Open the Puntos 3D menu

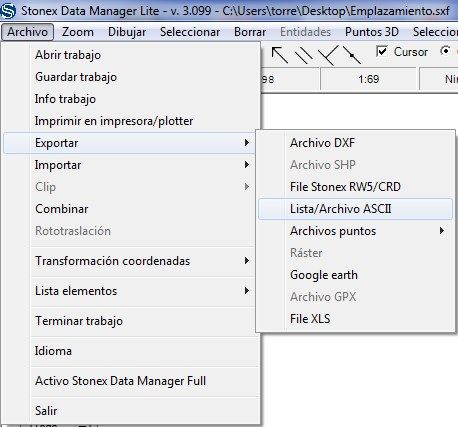[x=372, y=32]
